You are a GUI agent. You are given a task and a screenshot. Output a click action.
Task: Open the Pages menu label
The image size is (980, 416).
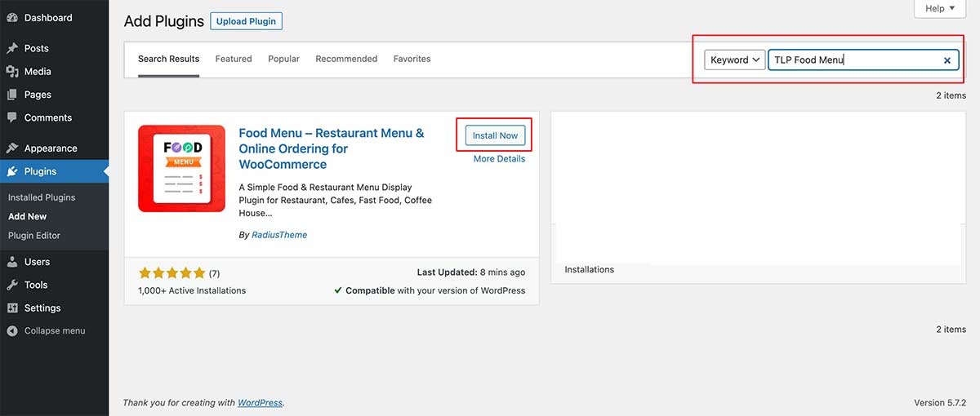pos(38,95)
